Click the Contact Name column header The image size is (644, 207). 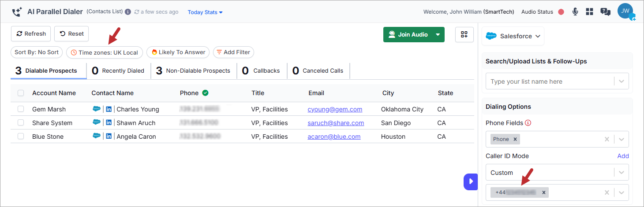click(112, 93)
